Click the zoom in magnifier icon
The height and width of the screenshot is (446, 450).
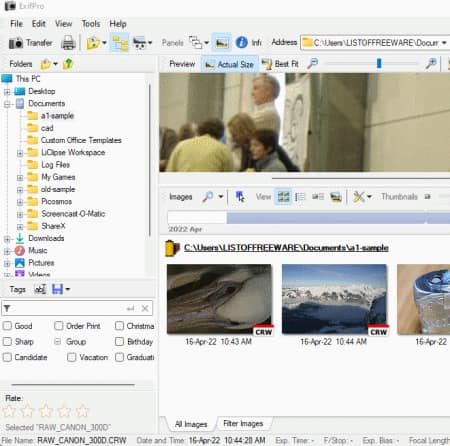[x=431, y=63]
